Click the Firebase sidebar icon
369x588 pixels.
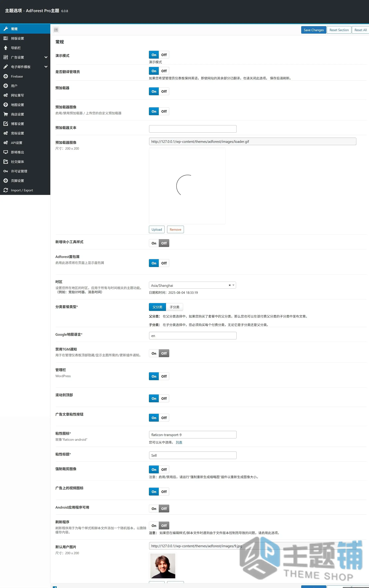(x=6, y=76)
